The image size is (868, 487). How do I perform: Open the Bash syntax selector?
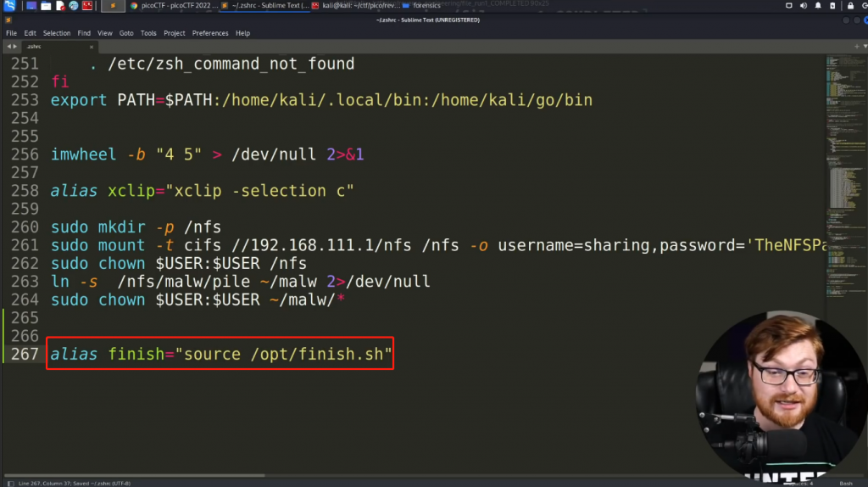[845, 483]
